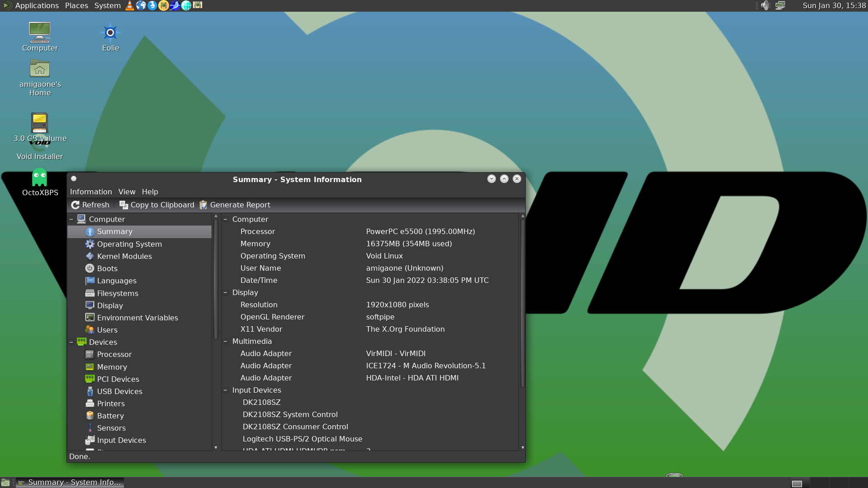Open the OctoXBPS desktop icon
The width and height of the screenshot is (868, 488).
tap(40, 183)
